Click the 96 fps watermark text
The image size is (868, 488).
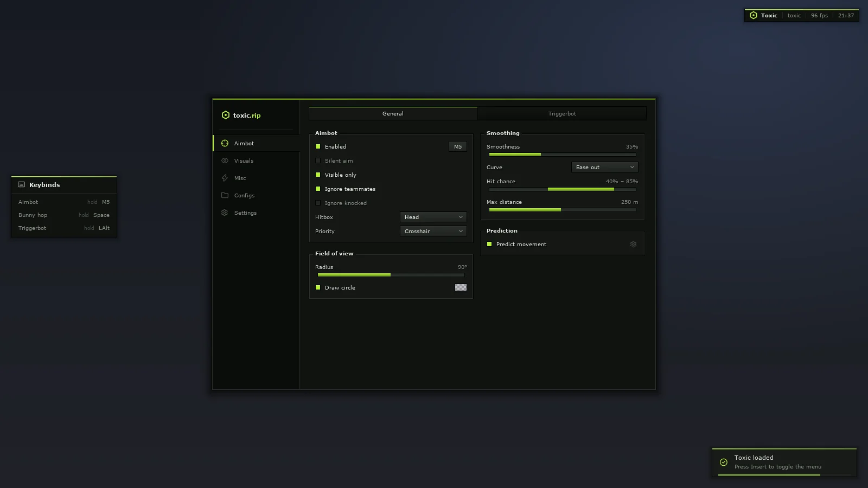819,15
